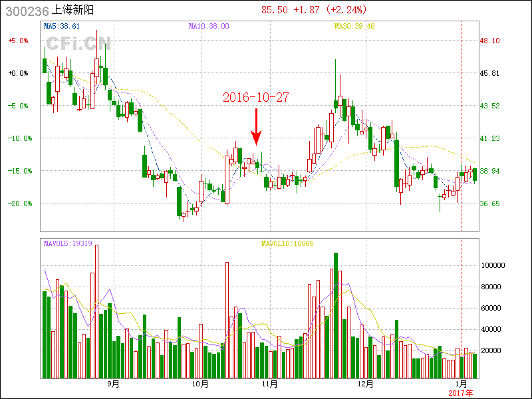Click the 100000 volume axis label

click(493, 265)
